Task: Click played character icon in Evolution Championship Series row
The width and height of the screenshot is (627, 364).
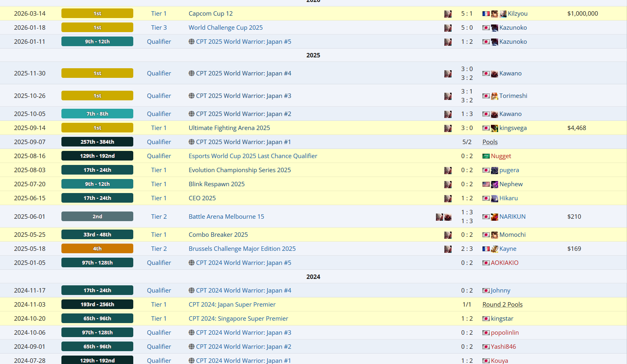Action: pyautogui.click(x=448, y=171)
